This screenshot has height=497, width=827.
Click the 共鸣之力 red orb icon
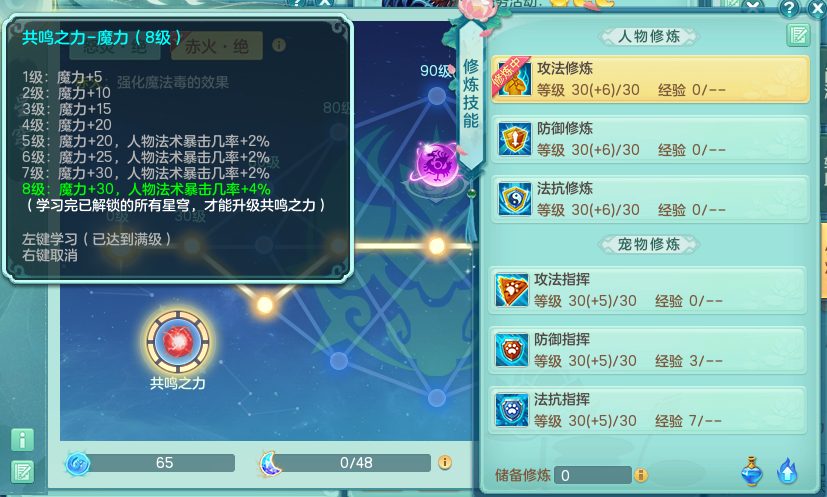click(x=178, y=341)
